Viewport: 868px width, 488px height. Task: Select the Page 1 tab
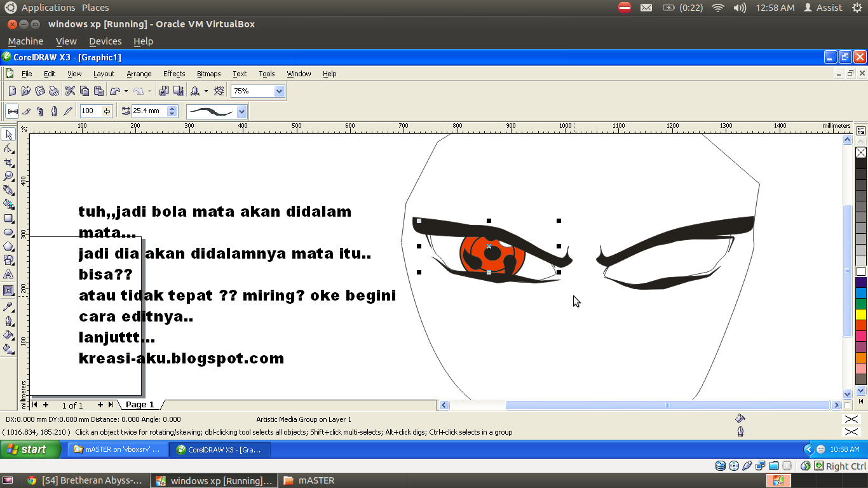tap(140, 405)
